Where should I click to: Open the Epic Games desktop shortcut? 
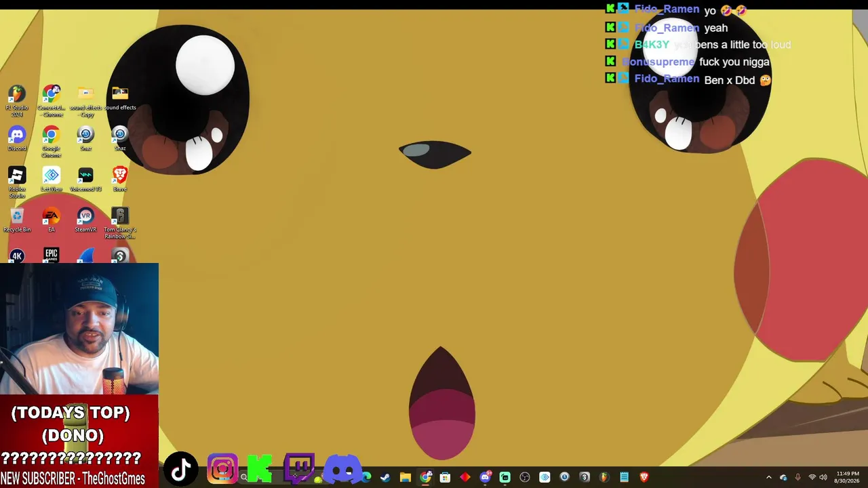click(52, 256)
